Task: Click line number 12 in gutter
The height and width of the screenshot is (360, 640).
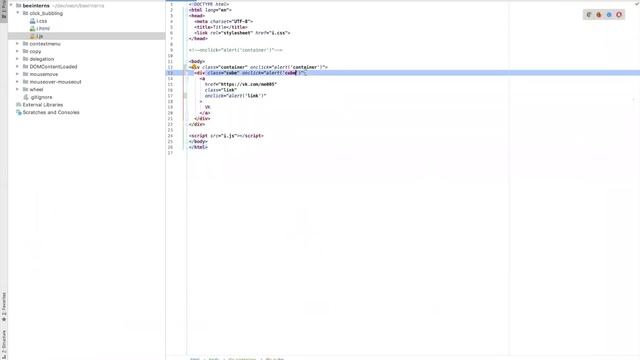Action: (x=171, y=67)
